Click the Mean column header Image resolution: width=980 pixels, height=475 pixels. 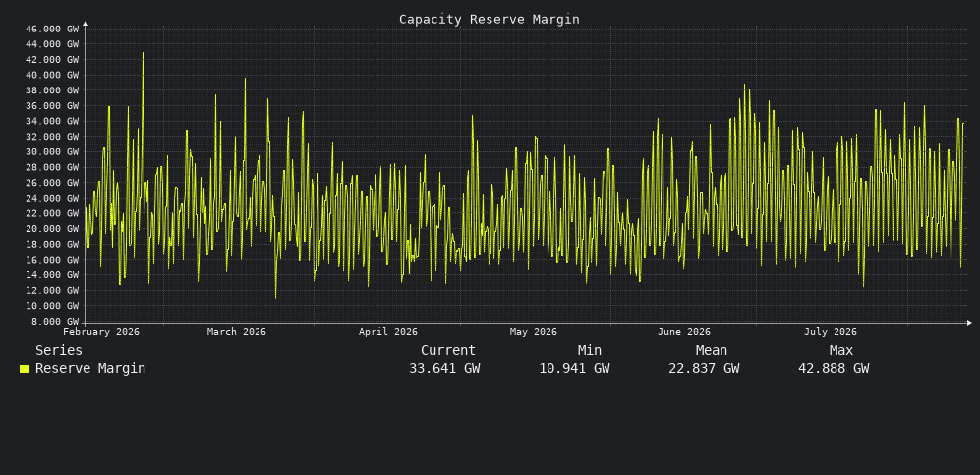(712, 351)
